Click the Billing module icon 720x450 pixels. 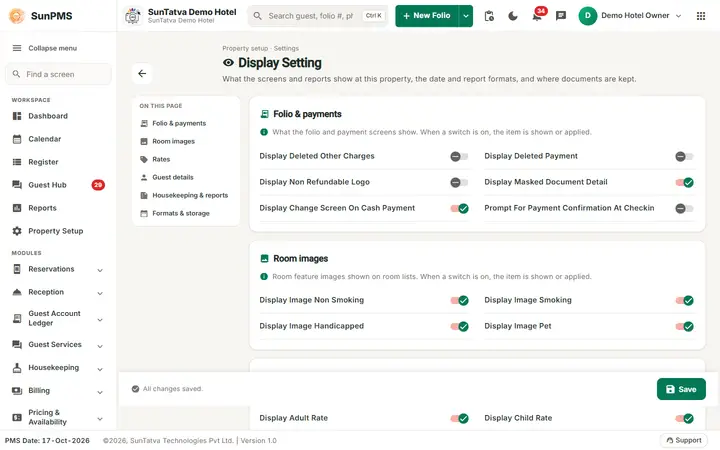(x=17, y=391)
